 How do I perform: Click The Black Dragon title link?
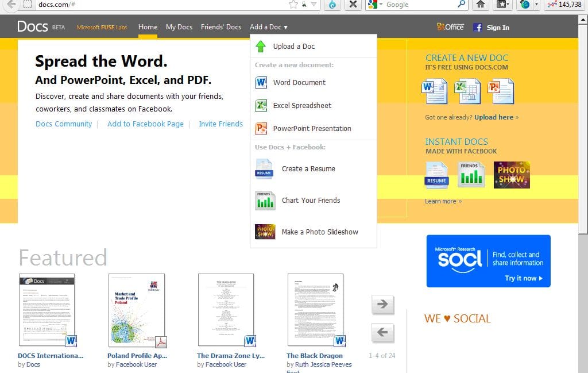315,356
